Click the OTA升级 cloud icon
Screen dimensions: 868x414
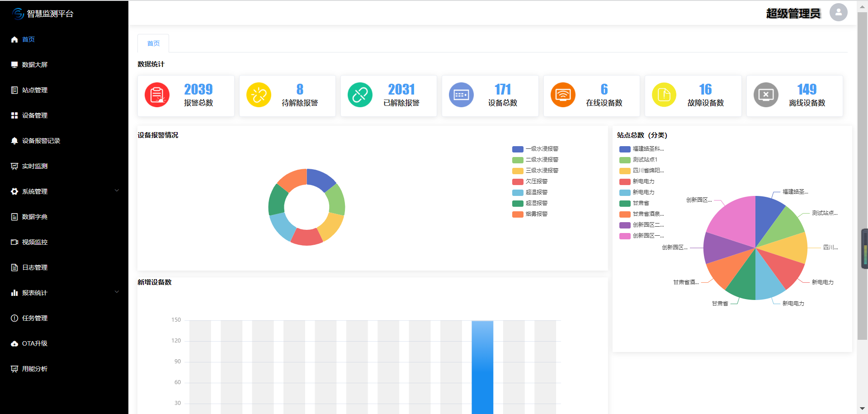click(x=14, y=343)
